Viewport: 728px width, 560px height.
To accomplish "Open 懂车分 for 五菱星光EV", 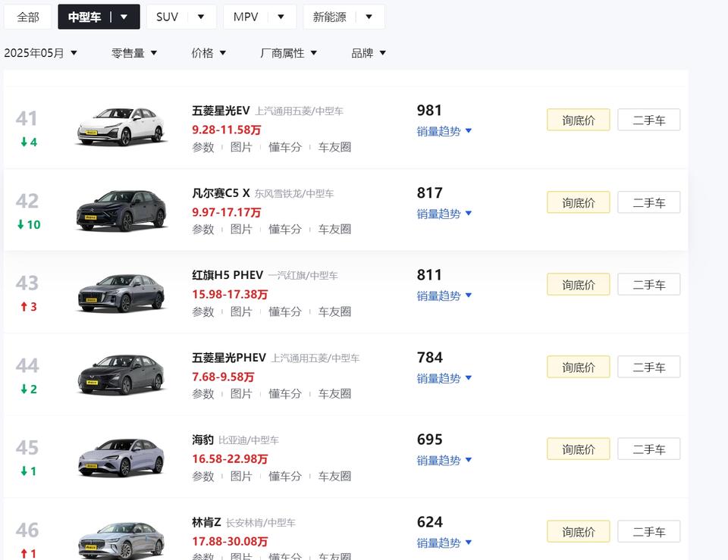I will point(285,147).
